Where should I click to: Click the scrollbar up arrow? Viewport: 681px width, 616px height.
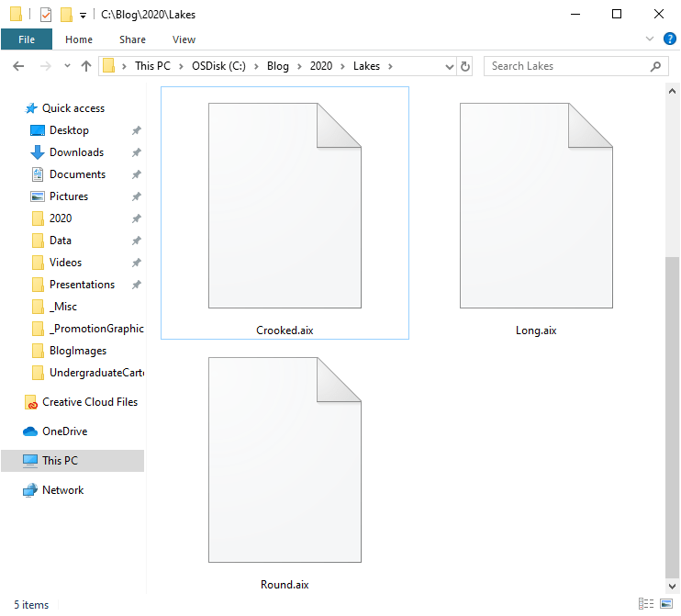coord(672,91)
